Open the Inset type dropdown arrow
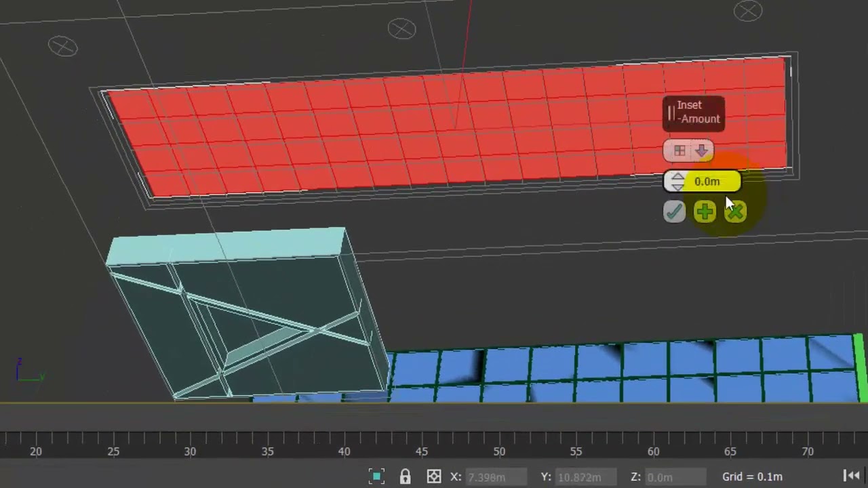 click(x=701, y=150)
